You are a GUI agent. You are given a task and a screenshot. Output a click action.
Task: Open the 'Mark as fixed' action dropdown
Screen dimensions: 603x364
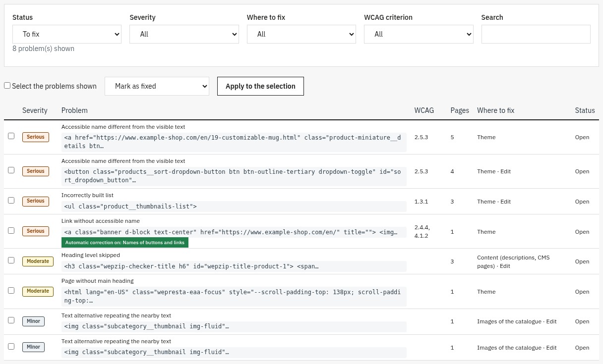coord(157,86)
